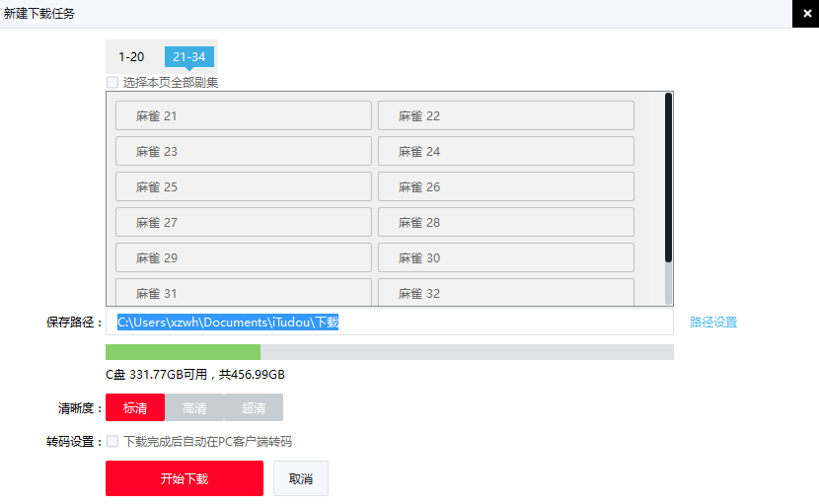819x504 pixels.
Task: Switch to the 1-20 episode tab
Action: pyautogui.click(x=131, y=57)
